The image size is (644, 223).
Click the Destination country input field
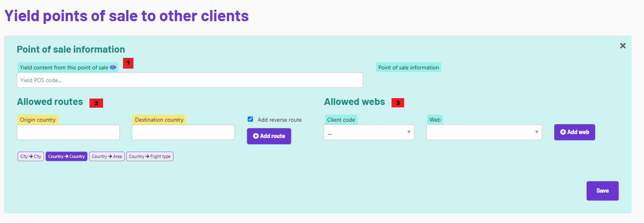click(x=183, y=132)
